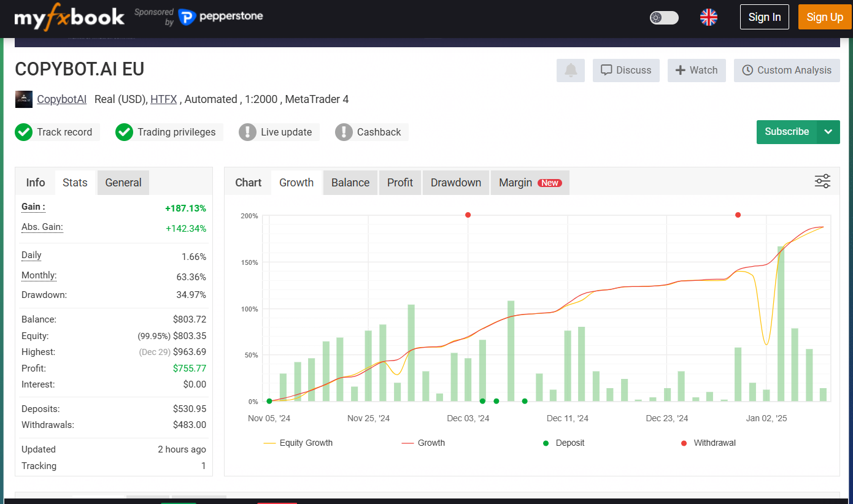Click the Cashback warning icon
The width and height of the screenshot is (853, 504).
[x=344, y=132]
